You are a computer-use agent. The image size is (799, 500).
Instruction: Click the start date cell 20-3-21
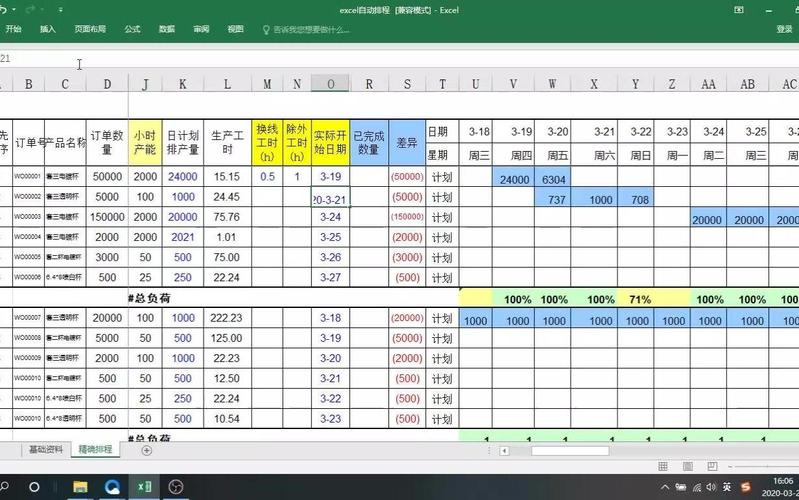click(330, 197)
